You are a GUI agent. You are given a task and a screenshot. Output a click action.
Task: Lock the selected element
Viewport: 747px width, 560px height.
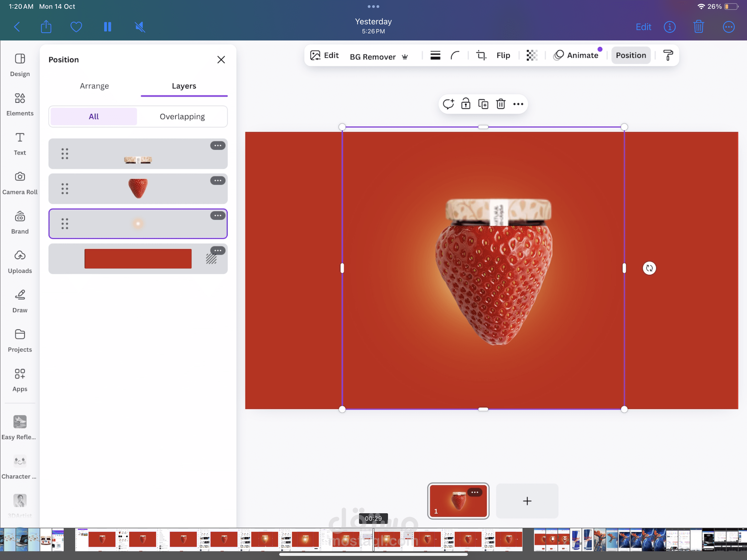coord(465,104)
